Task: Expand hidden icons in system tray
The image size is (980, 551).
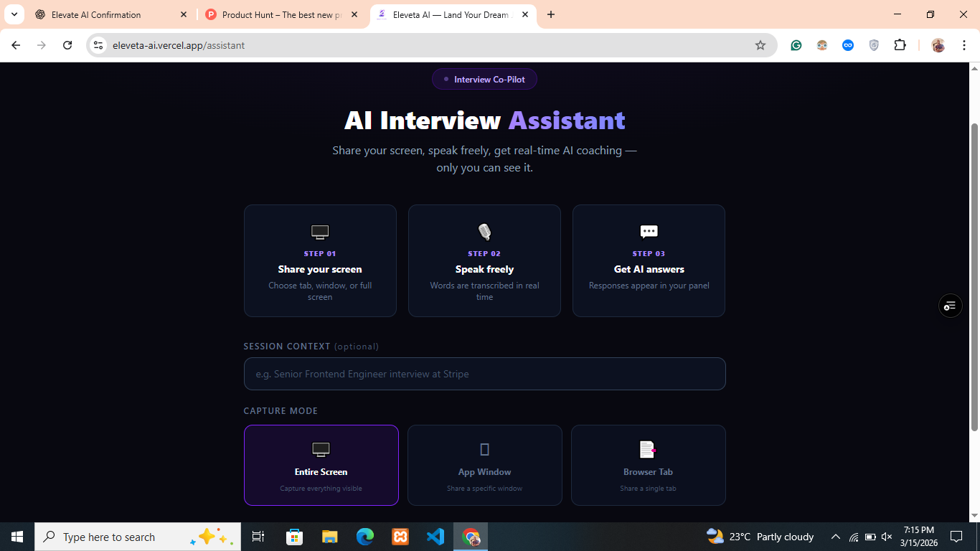Action: (835, 536)
